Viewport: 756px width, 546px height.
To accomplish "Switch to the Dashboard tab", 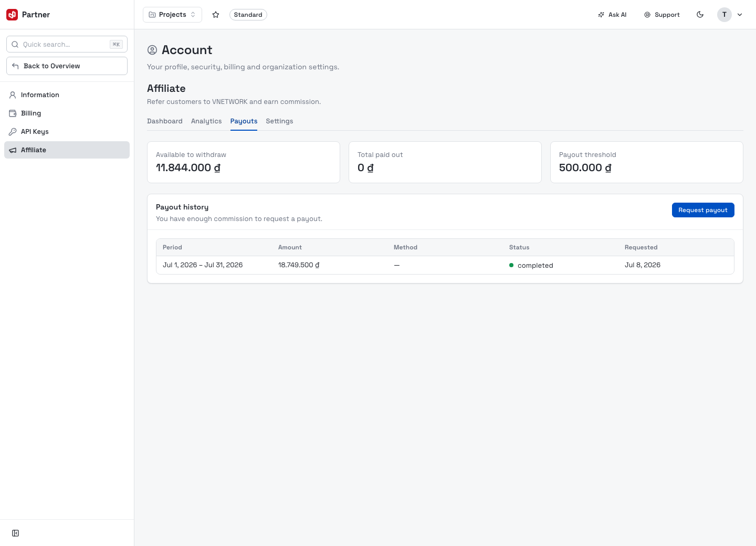I will 165,121.
